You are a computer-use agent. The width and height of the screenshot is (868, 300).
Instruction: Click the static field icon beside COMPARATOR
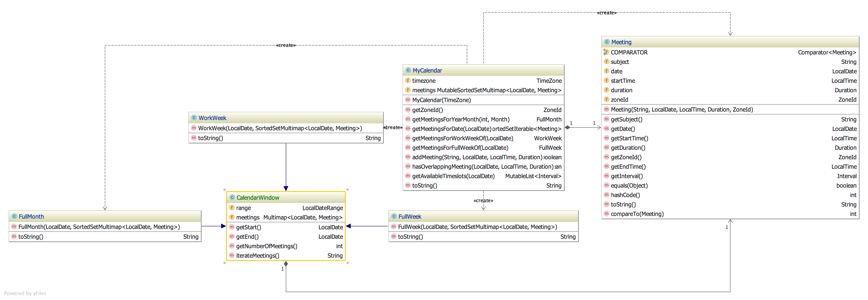(x=606, y=52)
